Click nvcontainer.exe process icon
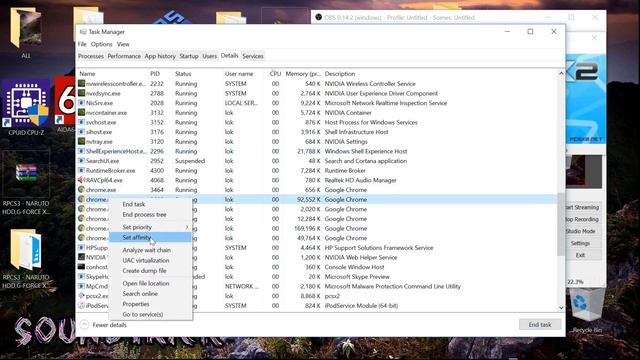 pos(82,113)
